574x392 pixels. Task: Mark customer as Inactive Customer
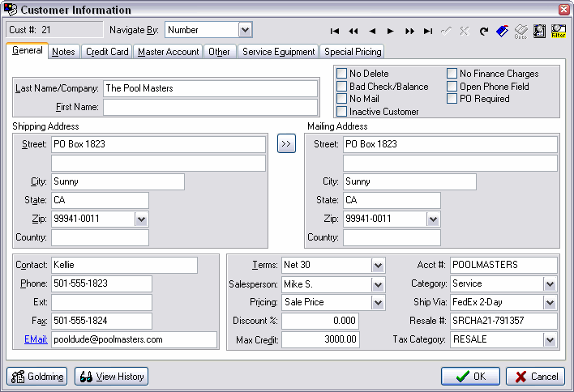point(341,112)
